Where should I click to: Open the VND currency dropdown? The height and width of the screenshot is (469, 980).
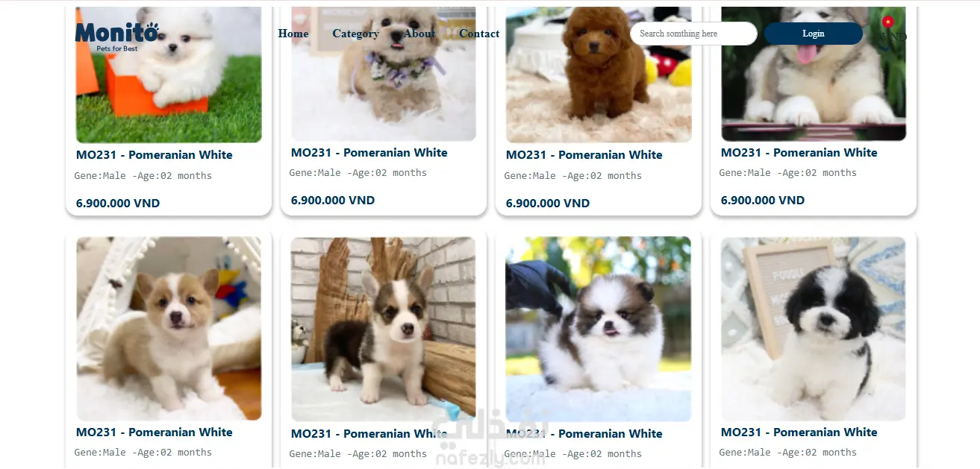[893, 37]
